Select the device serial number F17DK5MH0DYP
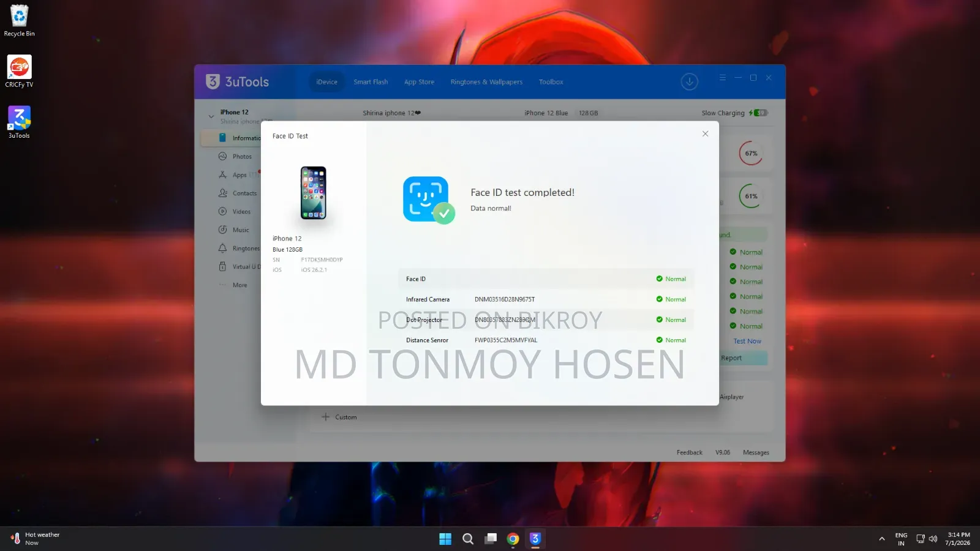 pyautogui.click(x=322, y=260)
